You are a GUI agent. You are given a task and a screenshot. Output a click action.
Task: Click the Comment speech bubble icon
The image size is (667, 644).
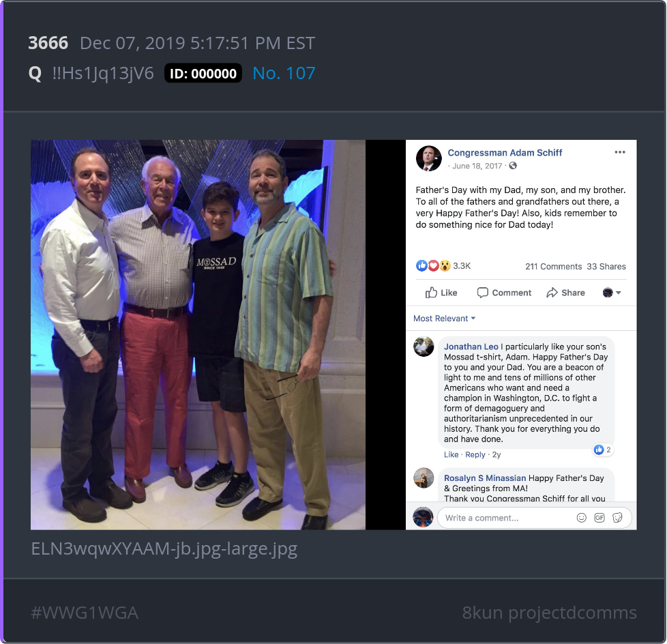482,293
